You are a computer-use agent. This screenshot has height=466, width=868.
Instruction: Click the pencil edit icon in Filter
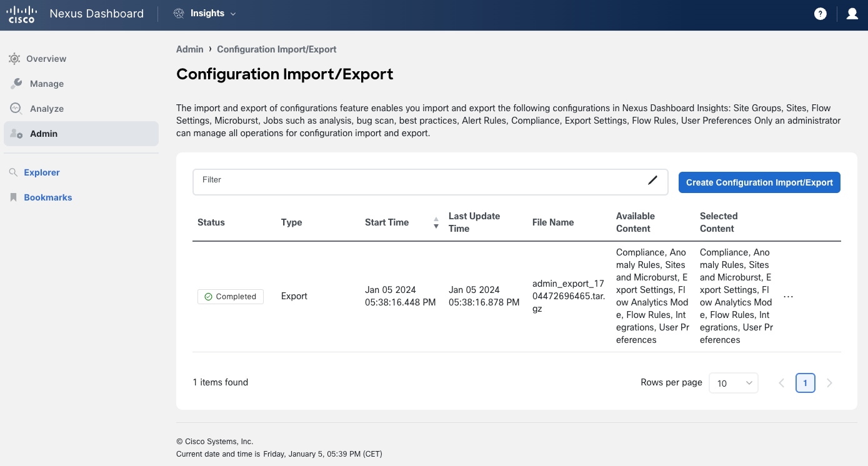pos(652,181)
